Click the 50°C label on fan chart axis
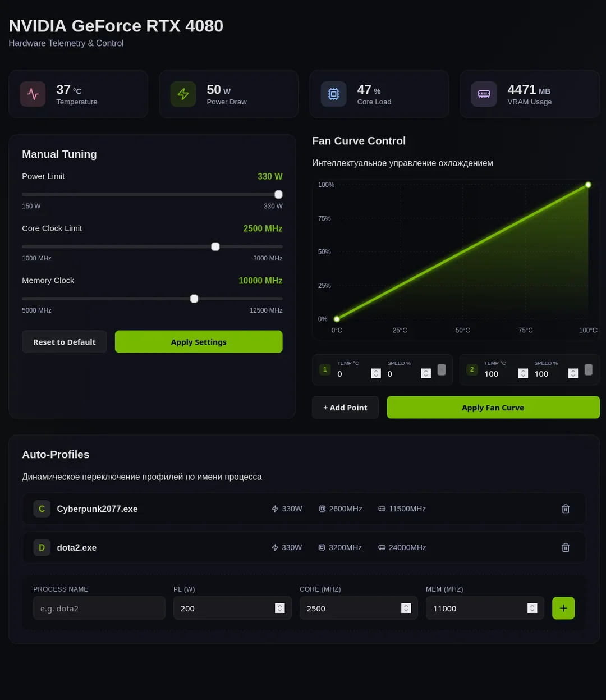This screenshot has height=700, width=606. pos(462,330)
